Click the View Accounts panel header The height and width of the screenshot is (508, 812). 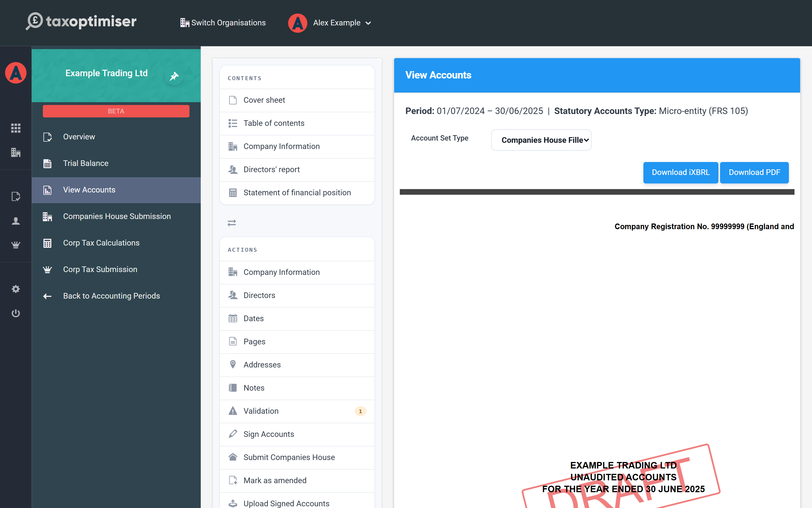coord(597,75)
